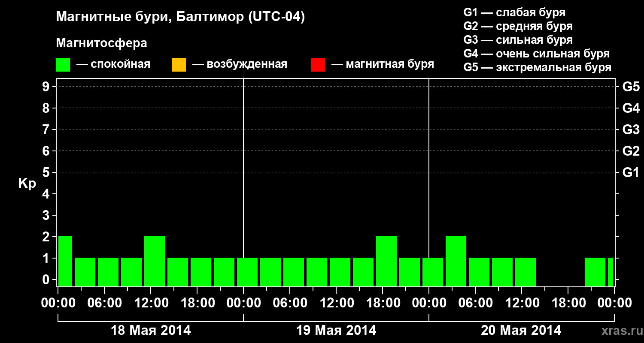Click the Kp 2 bar at 12:00 on 18 May
Viewport: 644px width, 343px height.
[x=155, y=261]
